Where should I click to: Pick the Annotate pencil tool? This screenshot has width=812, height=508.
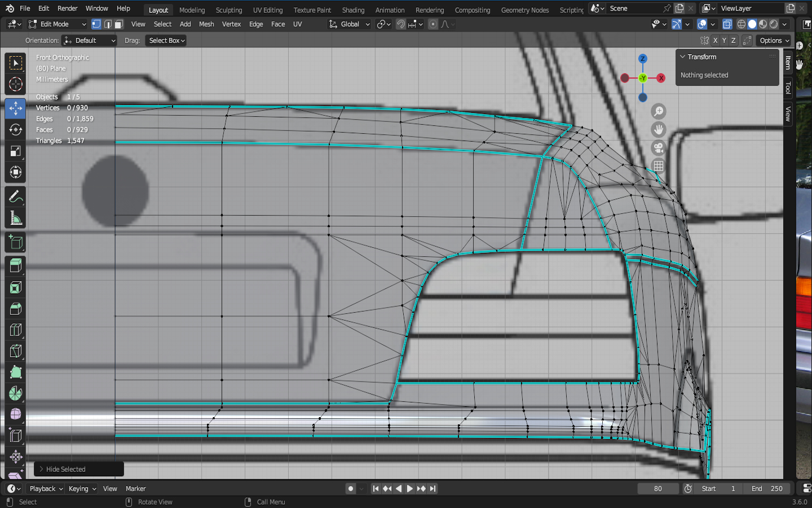tap(15, 196)
